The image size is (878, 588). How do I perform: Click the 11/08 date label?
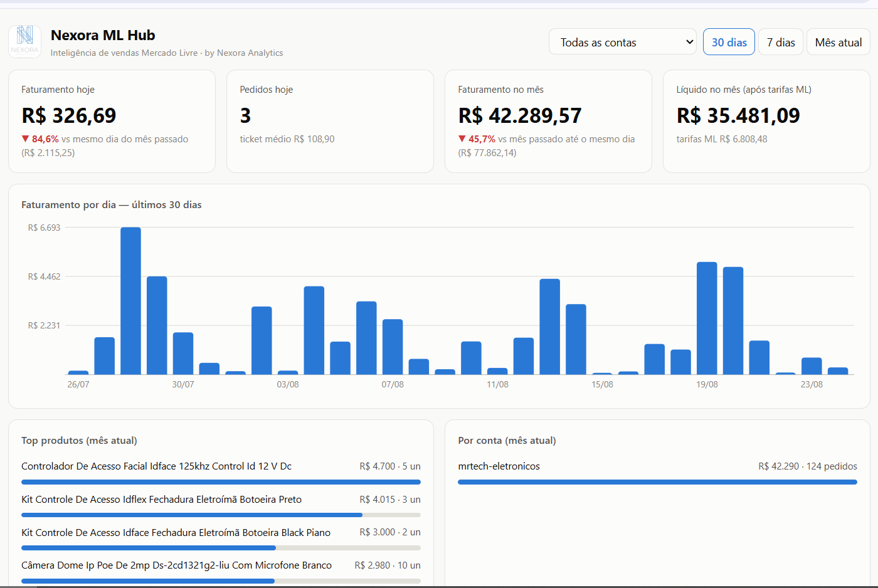(x=497, y=384)
